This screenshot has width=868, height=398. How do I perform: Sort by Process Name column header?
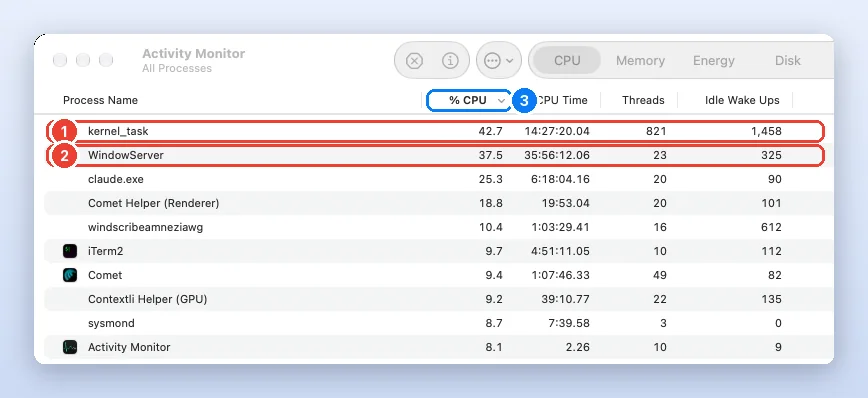pos(100,100)
